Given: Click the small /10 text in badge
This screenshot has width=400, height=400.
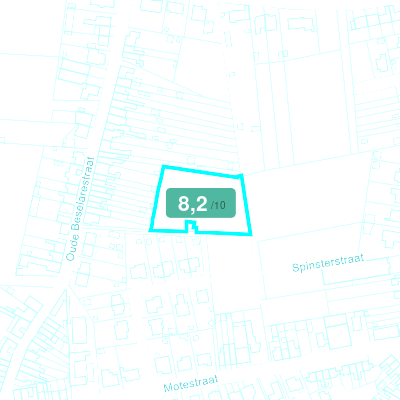Looking at the screenshot, I should (x=218, y=205).
